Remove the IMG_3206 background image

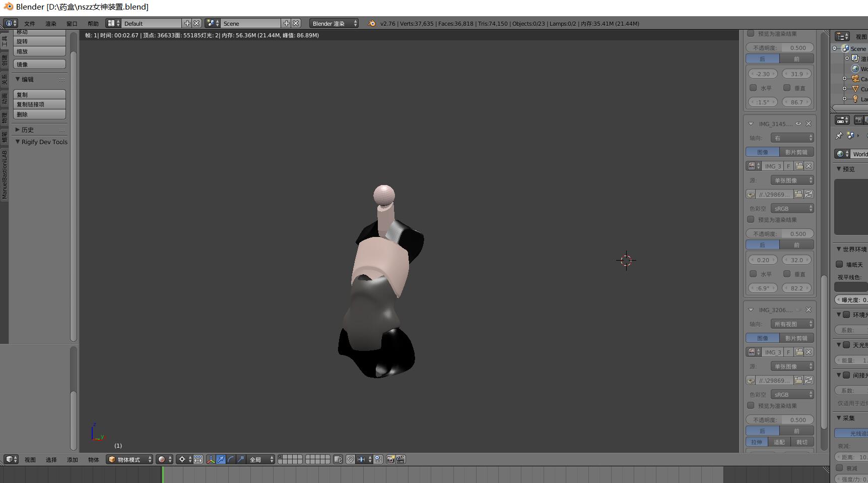point(809,310)
